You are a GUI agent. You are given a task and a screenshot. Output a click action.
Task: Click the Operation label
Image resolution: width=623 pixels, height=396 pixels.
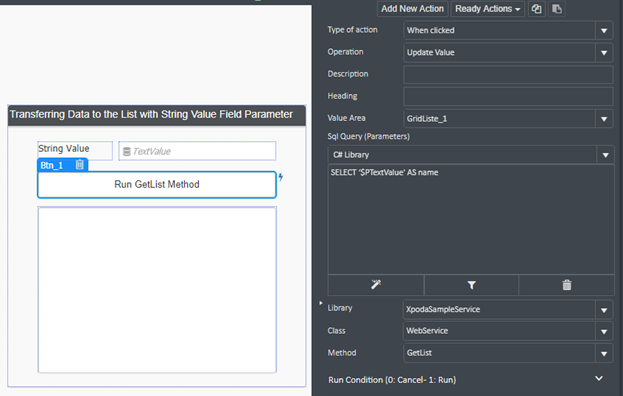[345, 52]
